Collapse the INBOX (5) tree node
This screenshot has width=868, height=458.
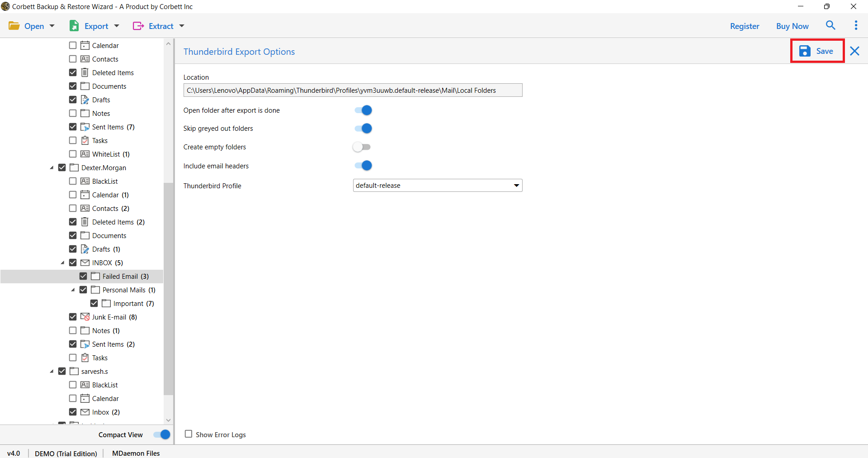coord(62,263)
